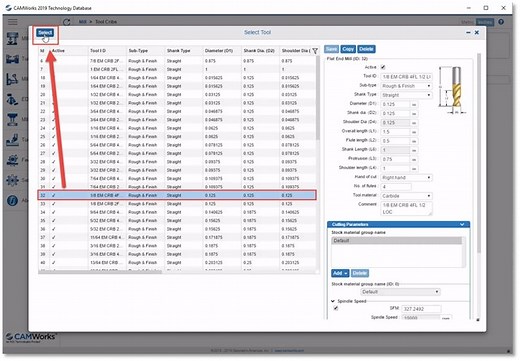Click Delete button under stock material list
This screenshot has height=361, width=520.
(x=360, y=273)
